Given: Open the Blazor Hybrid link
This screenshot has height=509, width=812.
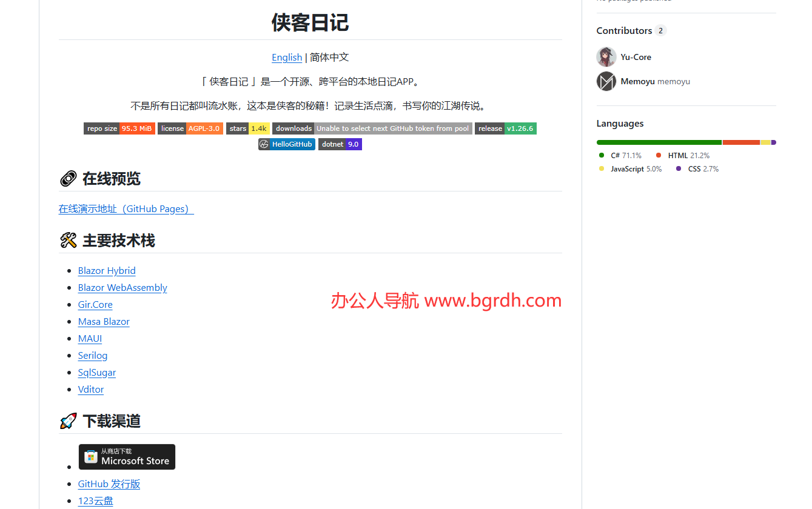Looking at the screenshot, I should pyautogui.click(x=107, y=271).
